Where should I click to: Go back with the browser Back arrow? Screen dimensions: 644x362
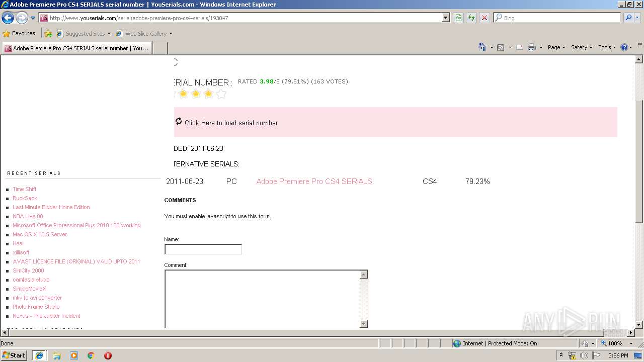8,18
